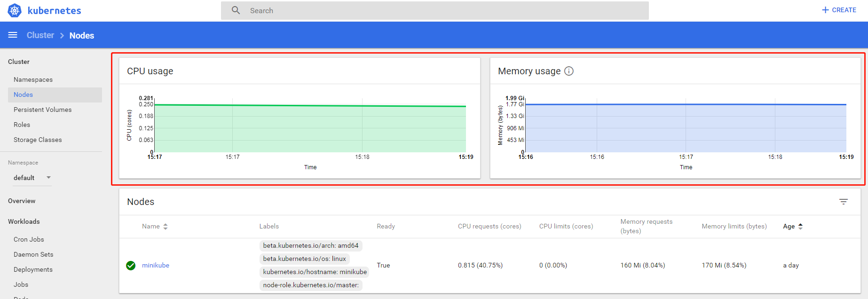Image resolution: width=868 pixels, height=299 pixels.
Task: Open Jobs in the sidebar
Action: pos(21,284)
